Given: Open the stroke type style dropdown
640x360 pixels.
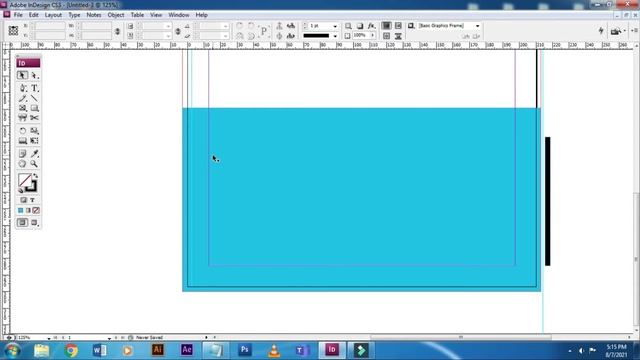Looking at the screenshot, I should tap(335, 36).
